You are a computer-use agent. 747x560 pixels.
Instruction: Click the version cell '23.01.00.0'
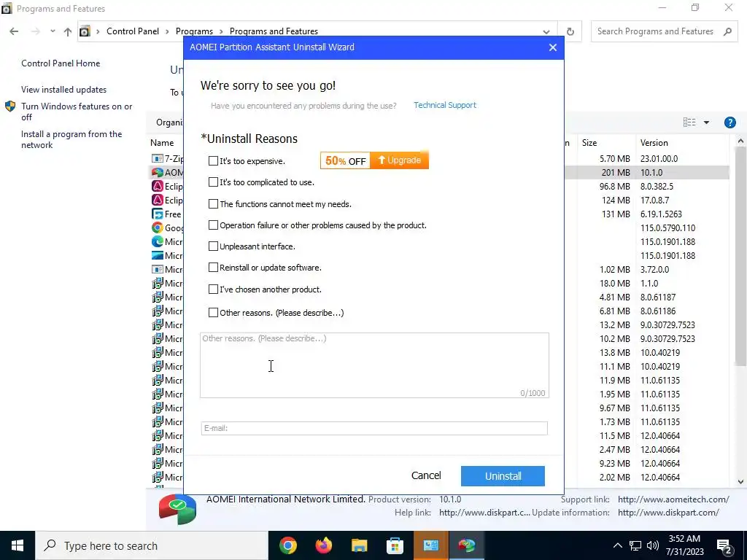(659, 158)
